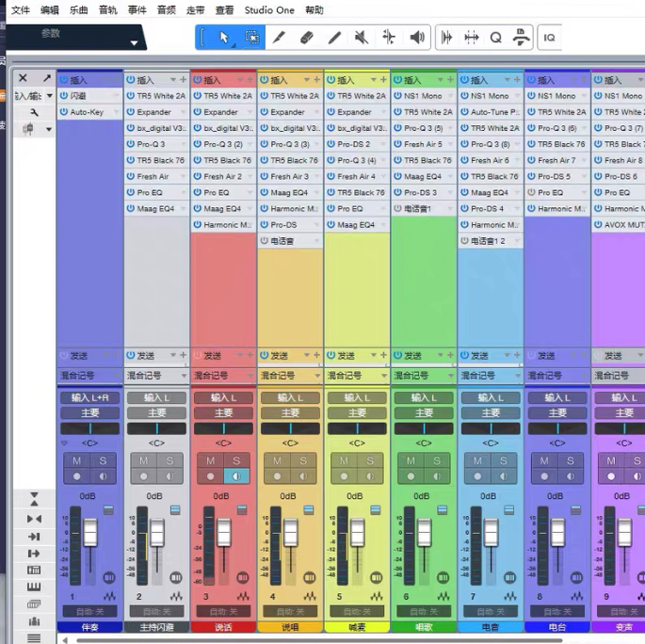Select the Range tool
This screenshot has height=644, width=645.
pos(251,38)
